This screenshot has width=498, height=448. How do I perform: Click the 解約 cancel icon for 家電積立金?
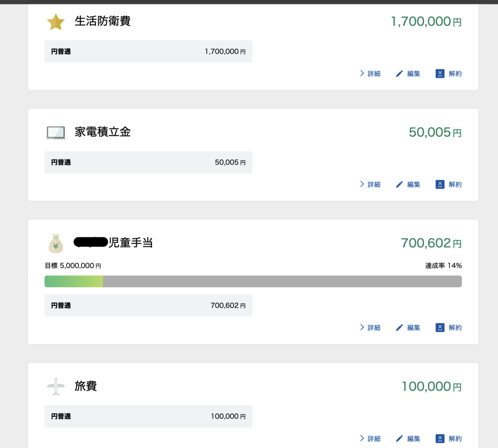point(440,184)
